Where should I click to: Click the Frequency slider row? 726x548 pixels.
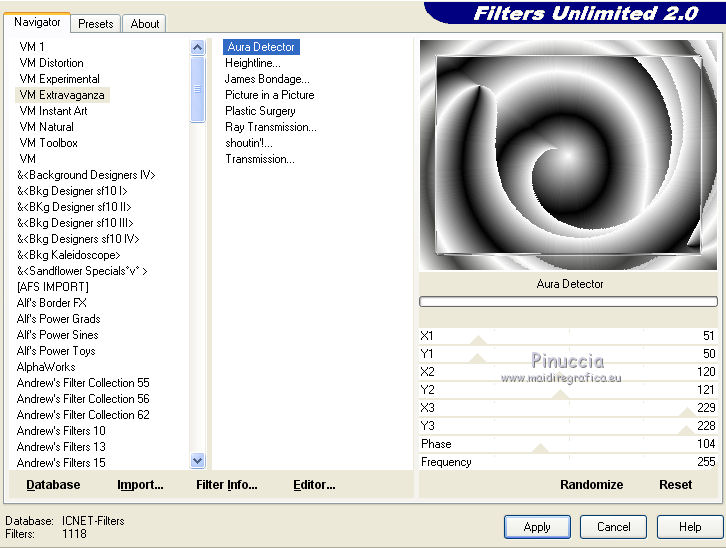tap(568, 462)
